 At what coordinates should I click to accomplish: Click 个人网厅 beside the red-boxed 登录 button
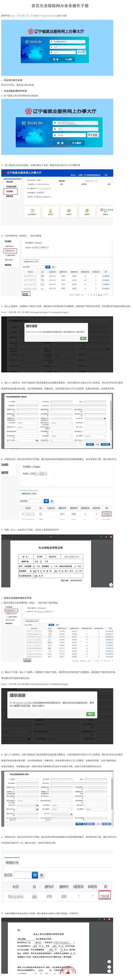(76, 143)
